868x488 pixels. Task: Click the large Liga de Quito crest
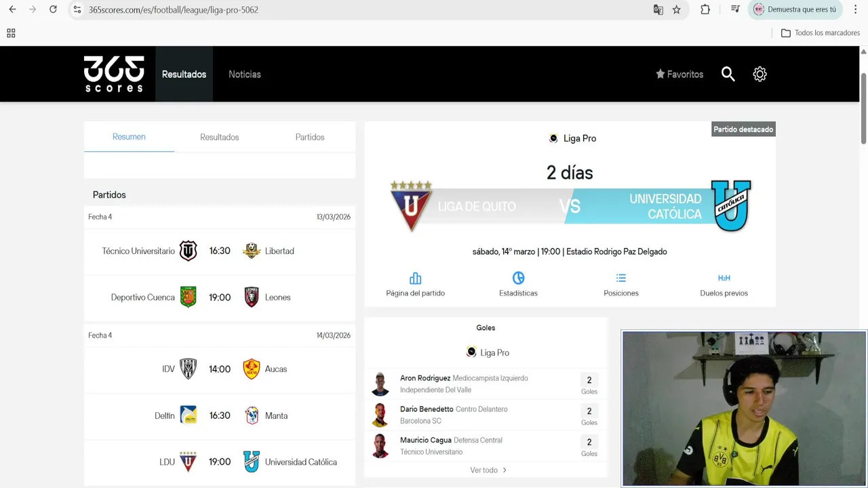[411, 206]
